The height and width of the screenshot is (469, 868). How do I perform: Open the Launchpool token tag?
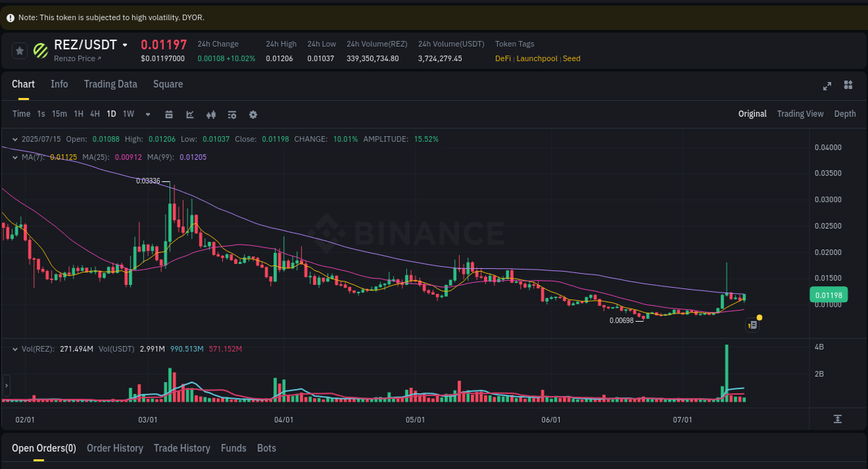click(x=536, y=58)
